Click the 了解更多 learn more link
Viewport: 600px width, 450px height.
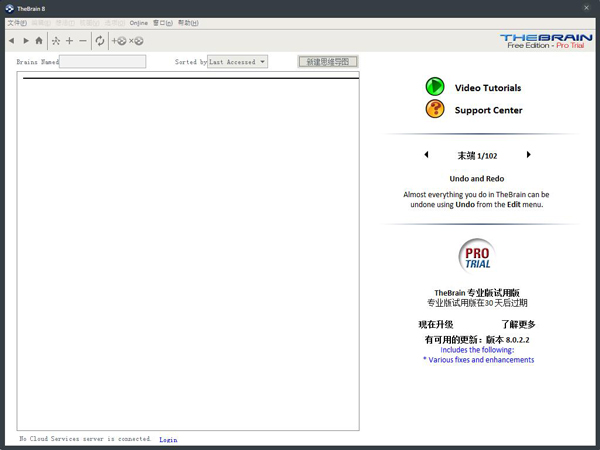click(518, 324)
